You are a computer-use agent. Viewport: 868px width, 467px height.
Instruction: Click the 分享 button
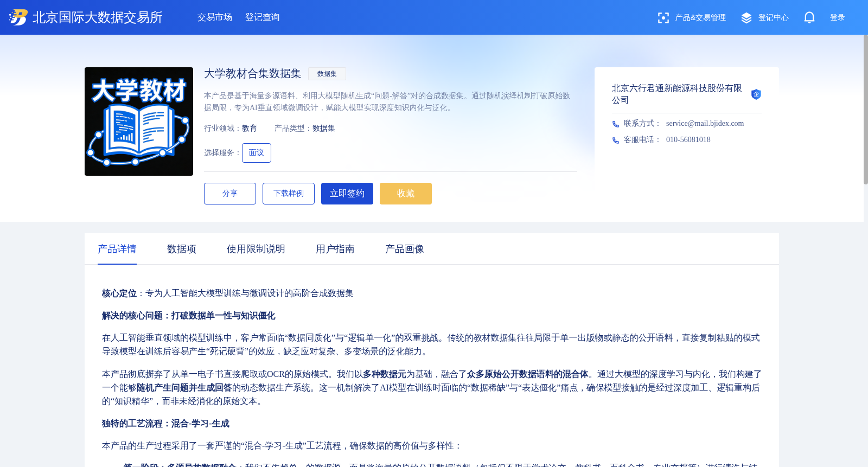pos(230,194)
